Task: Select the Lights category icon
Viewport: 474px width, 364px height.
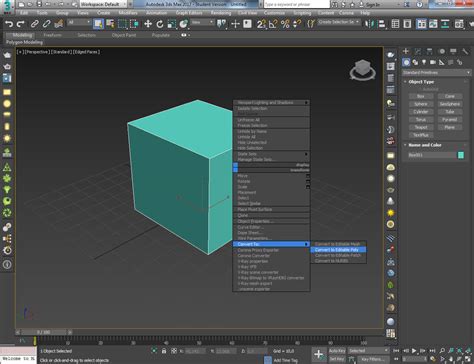Action: 424,62
